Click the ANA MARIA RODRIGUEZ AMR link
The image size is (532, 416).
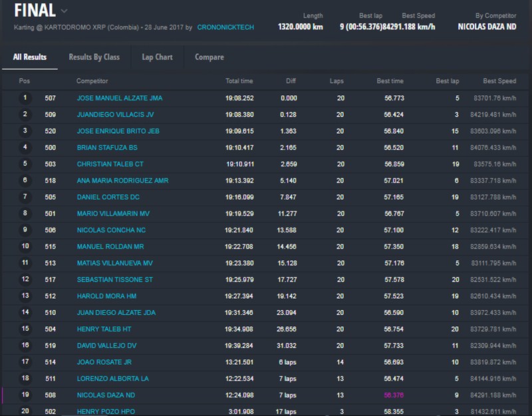tap(122, 180)
